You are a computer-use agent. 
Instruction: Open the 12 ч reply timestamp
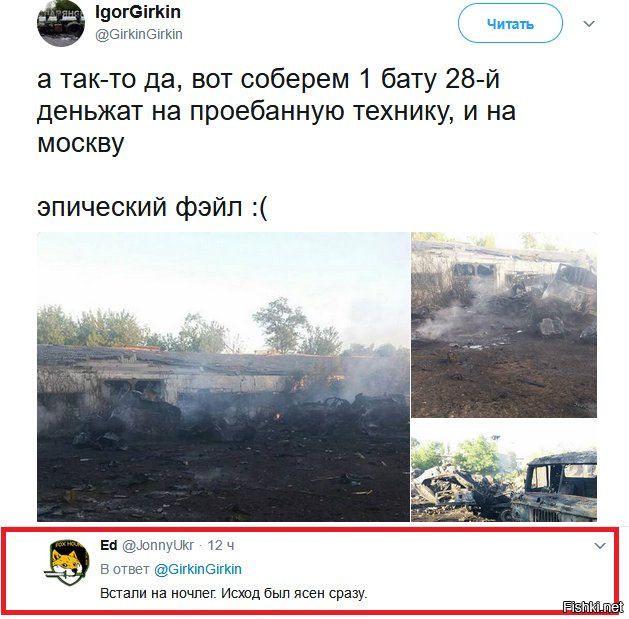221,546
